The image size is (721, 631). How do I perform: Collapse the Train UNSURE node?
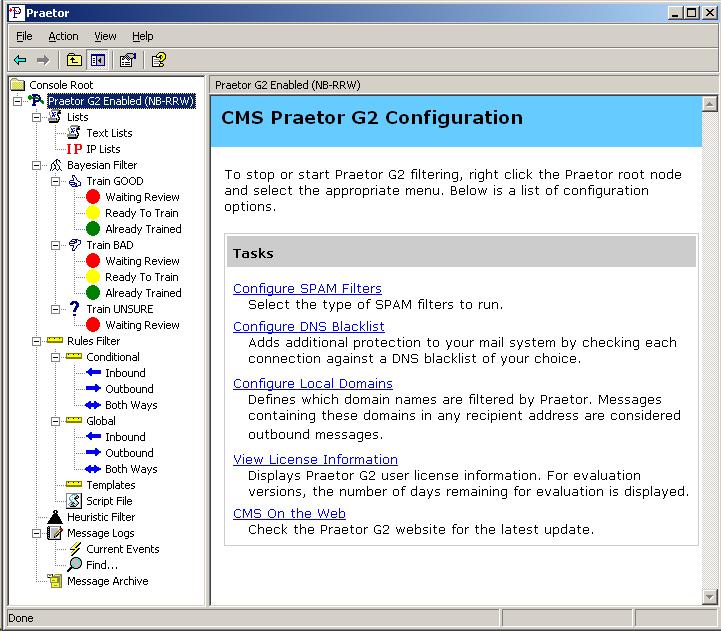tap(55, 309)
